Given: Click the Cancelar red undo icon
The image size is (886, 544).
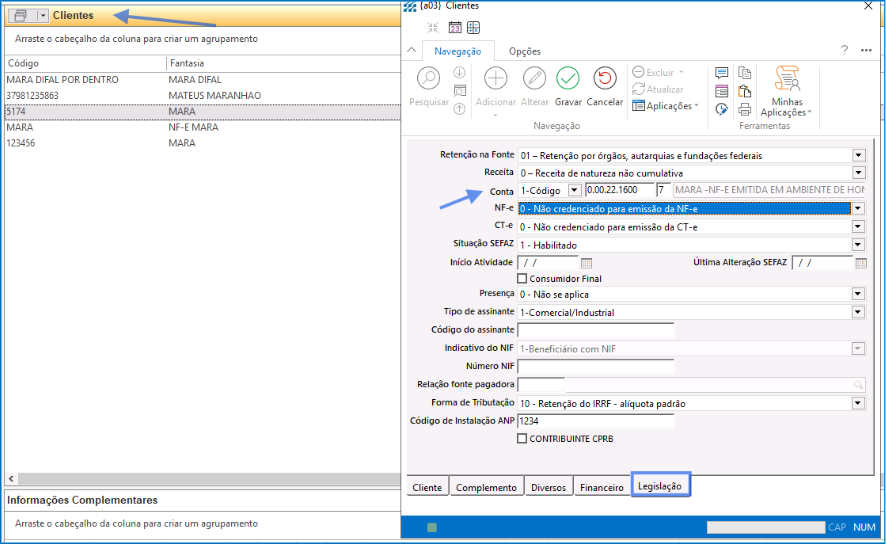Looking at the screenshot, I should point(604,79).
